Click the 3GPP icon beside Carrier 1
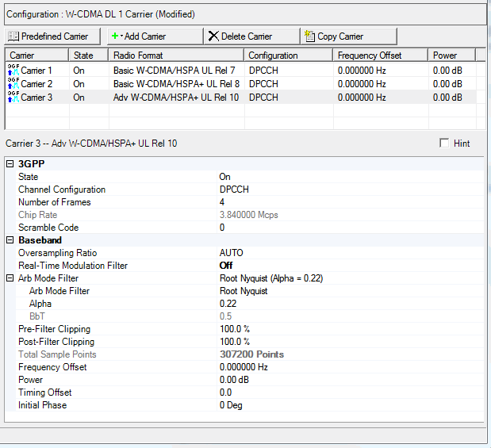Viewport: 491px width, 448px height. [x=13, y=70]
